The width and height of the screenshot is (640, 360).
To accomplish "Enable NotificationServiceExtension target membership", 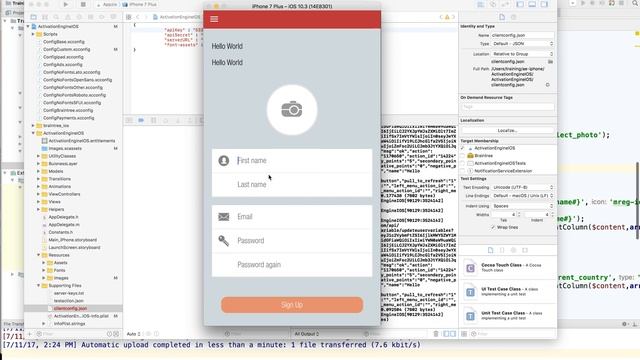I will point(462,171).
